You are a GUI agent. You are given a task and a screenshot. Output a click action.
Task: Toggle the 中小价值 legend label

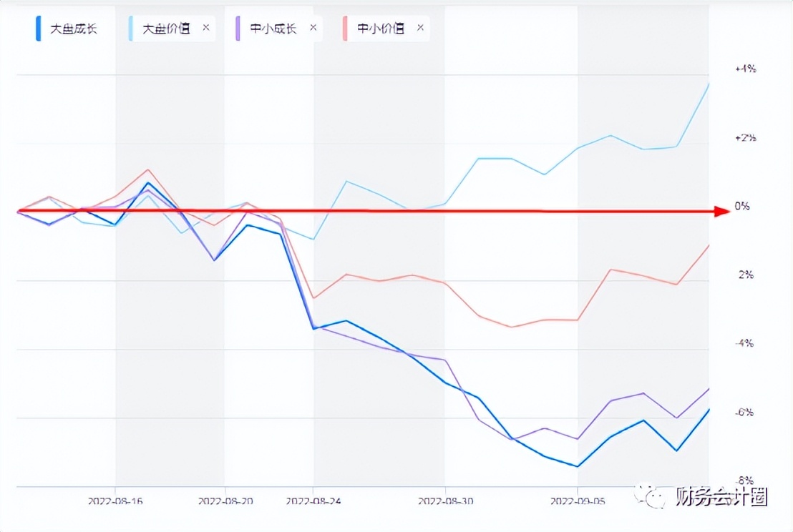coord(381,29)
